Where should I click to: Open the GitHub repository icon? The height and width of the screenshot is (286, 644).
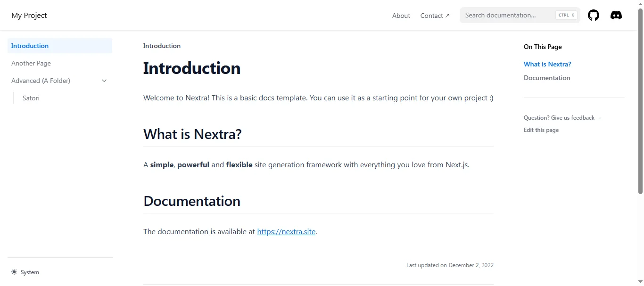click(593, 15)
